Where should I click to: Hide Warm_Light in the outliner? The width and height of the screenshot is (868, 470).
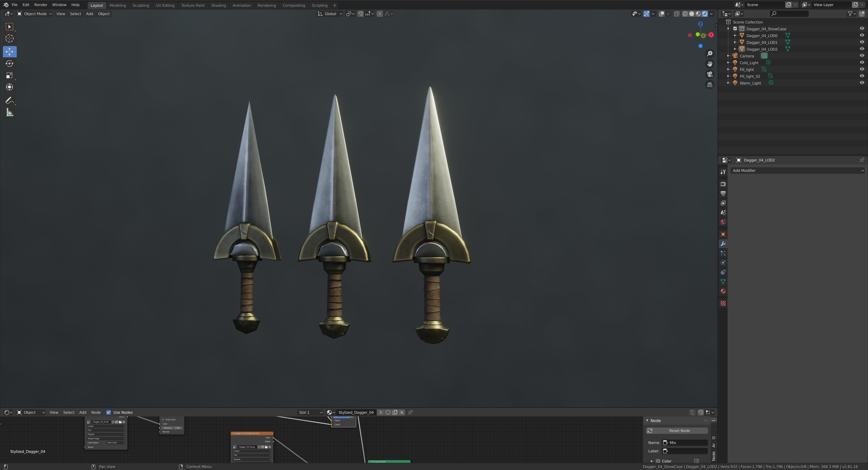(862, 83)
